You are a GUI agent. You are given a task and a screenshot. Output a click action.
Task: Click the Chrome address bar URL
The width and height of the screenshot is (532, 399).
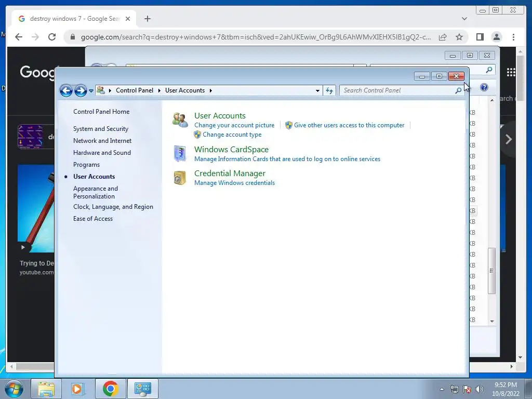(256, 37)
